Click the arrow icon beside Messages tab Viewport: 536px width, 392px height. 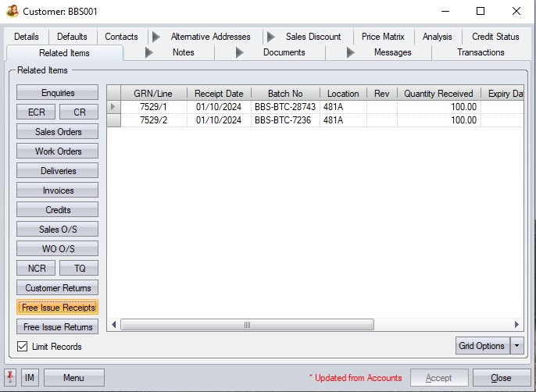[x=351, y=53]
